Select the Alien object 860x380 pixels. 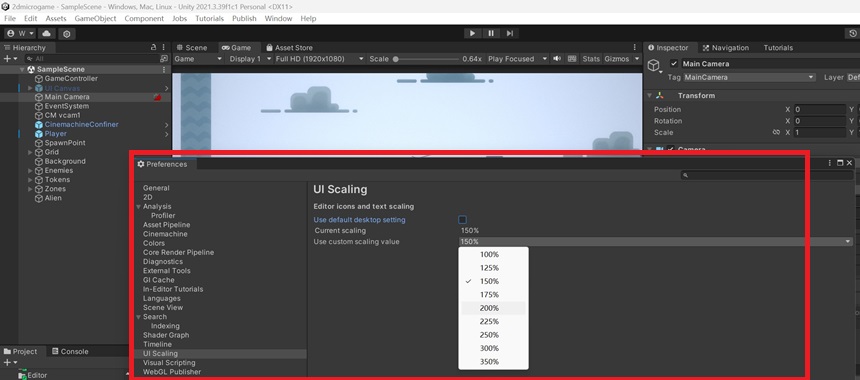[x=53, y=198]
